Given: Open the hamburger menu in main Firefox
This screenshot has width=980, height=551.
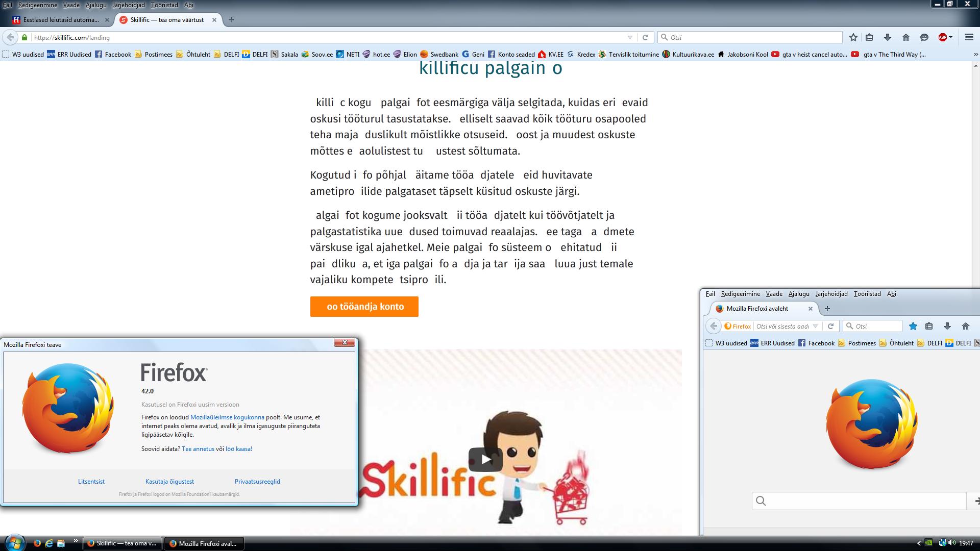Looking at the screenshot, I should click(969, 37).
